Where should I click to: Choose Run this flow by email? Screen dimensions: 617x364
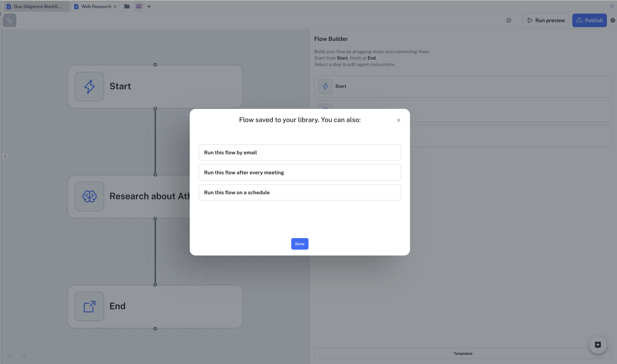300,152
